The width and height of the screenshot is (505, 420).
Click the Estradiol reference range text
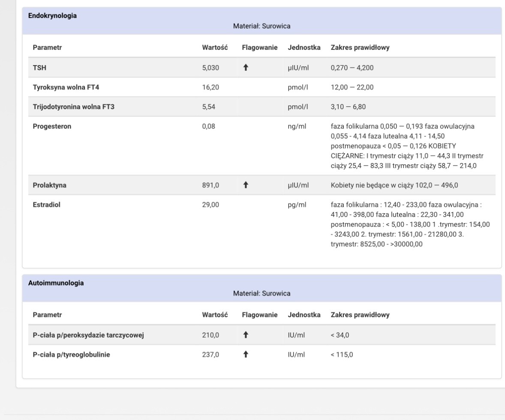tap(410, 224)
